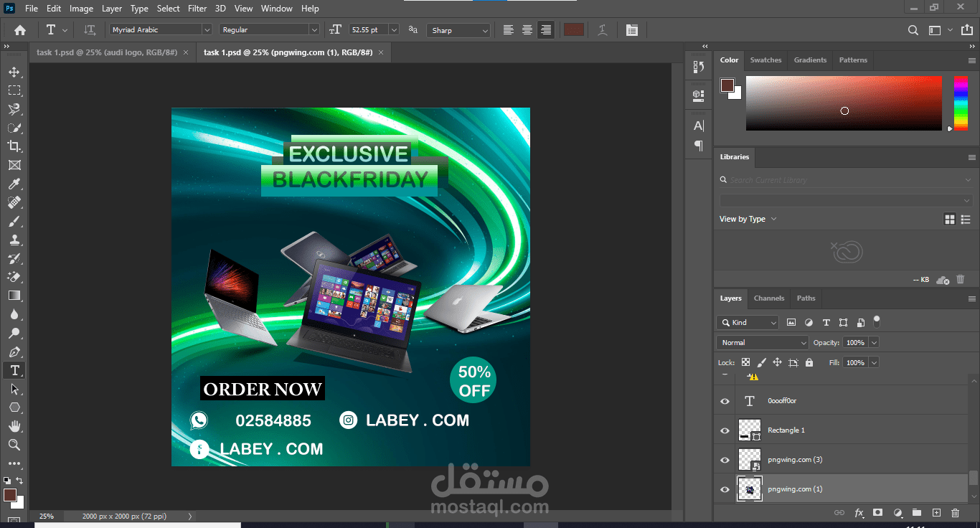
Task: Open the Paragraph panel icon in dock
Action: [x=699, y=146]
